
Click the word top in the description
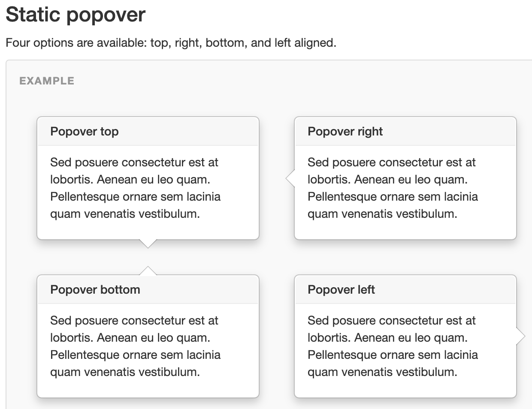159,43
